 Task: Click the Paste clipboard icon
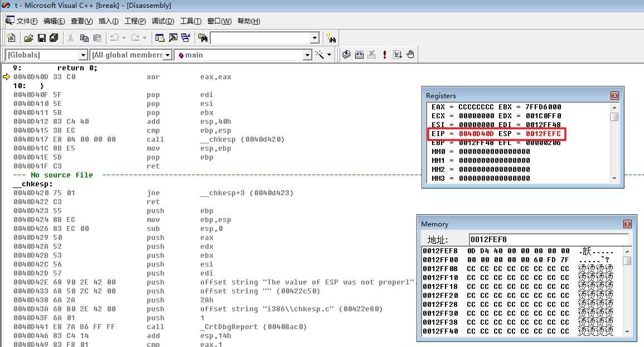[x=98, y=38]
